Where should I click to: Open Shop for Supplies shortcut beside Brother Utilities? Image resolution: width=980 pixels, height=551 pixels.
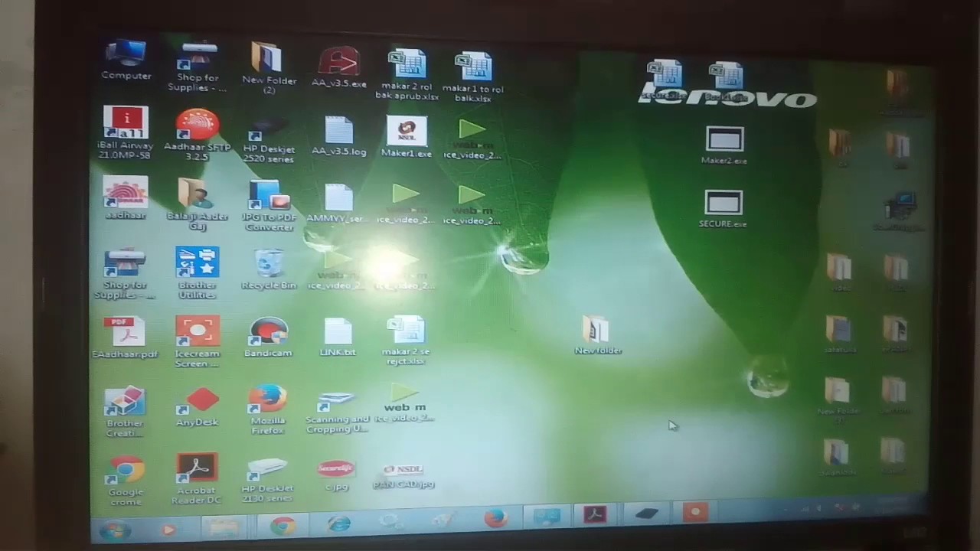pyautogui.click(x=124, y=274)
